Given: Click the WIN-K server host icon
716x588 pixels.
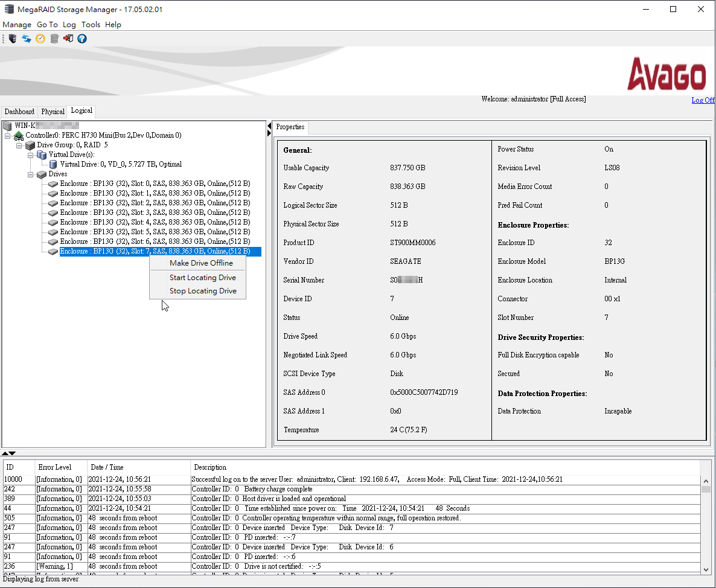Looking at the screenshot, I should (x=7, y=126).
